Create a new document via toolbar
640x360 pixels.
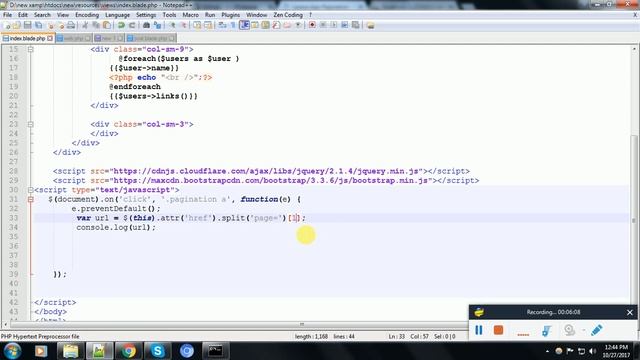click(x=7, y=25)
